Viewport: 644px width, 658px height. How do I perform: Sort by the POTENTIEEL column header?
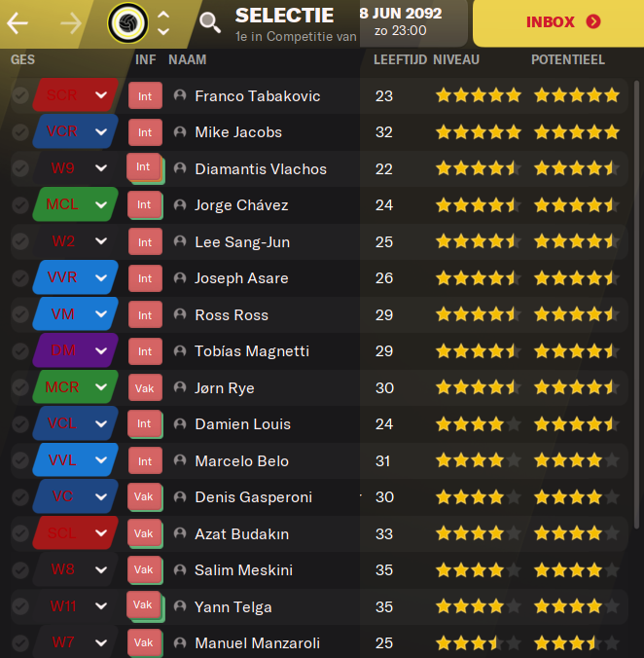[x=568, y=59]
